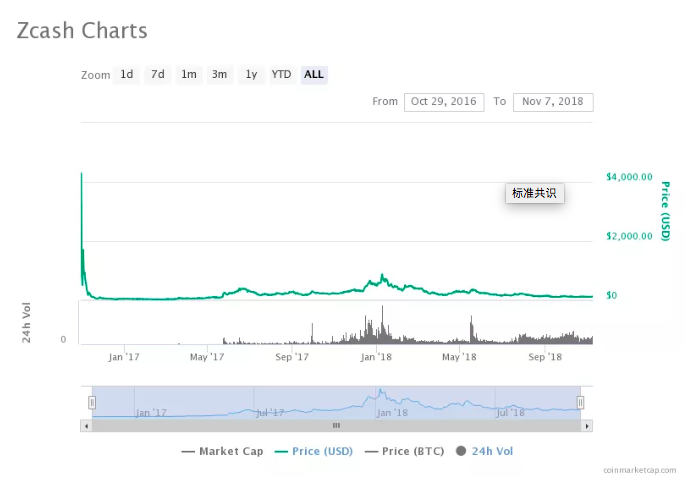Click the Jan '17 x-axis label

[124, 357]
